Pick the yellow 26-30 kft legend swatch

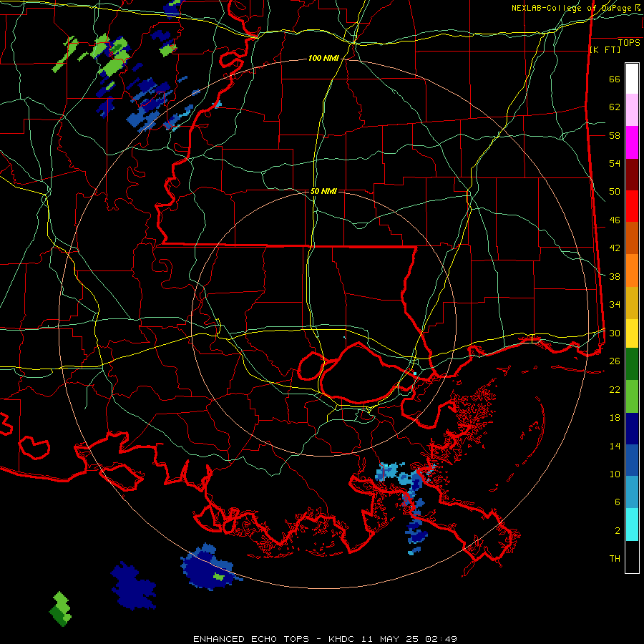pyautogui.click(x=632, y=333)
